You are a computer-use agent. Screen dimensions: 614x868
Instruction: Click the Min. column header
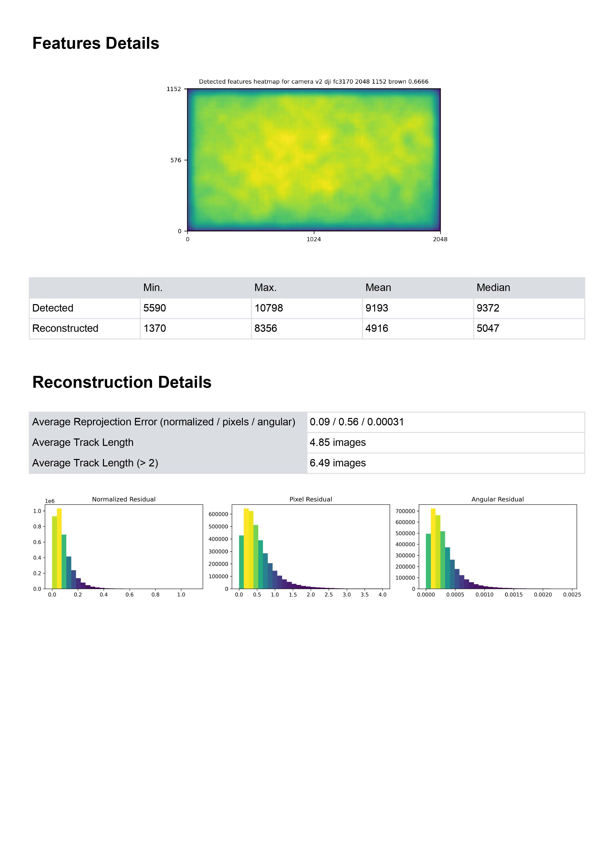pos(153,288)
